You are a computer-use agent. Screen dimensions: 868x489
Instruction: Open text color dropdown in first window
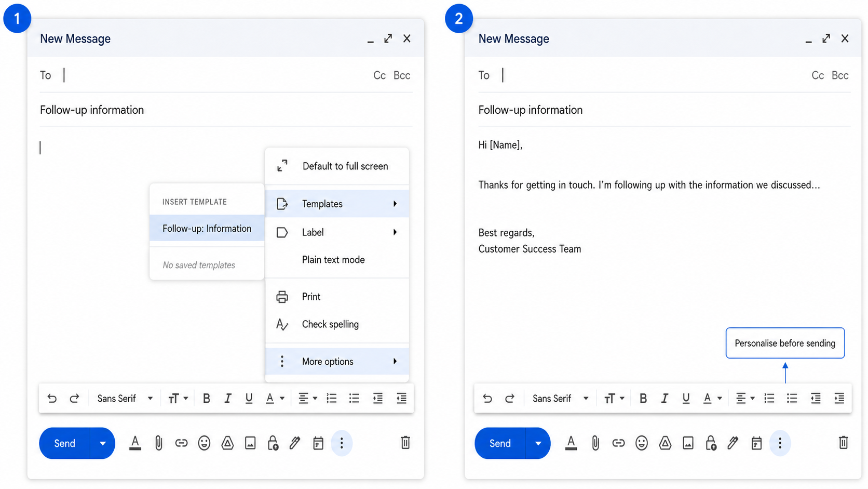275,399
